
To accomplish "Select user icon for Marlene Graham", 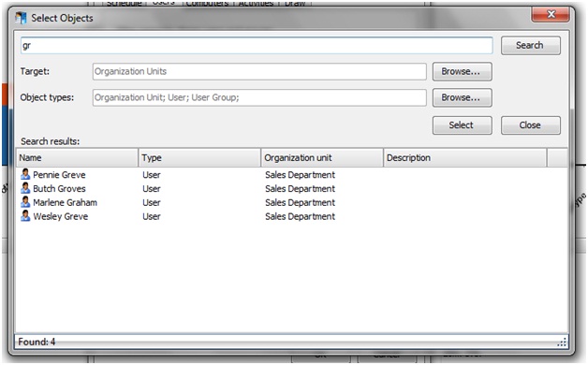I will (x=25, y=202).
